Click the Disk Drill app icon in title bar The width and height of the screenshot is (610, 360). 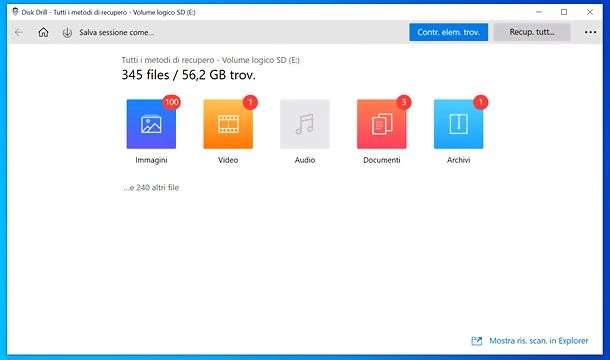pyautogui.click(x=15, y=12)
